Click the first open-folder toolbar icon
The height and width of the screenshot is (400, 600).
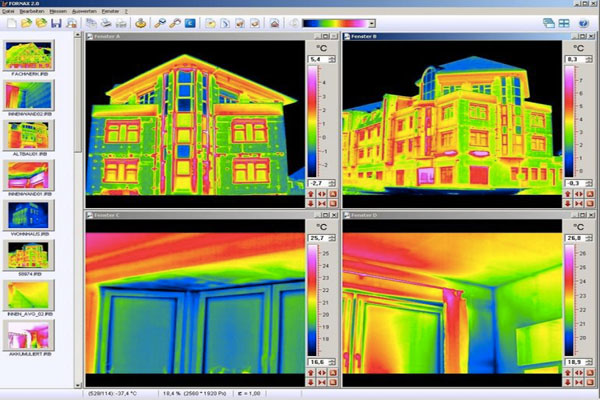coord(26,23)
